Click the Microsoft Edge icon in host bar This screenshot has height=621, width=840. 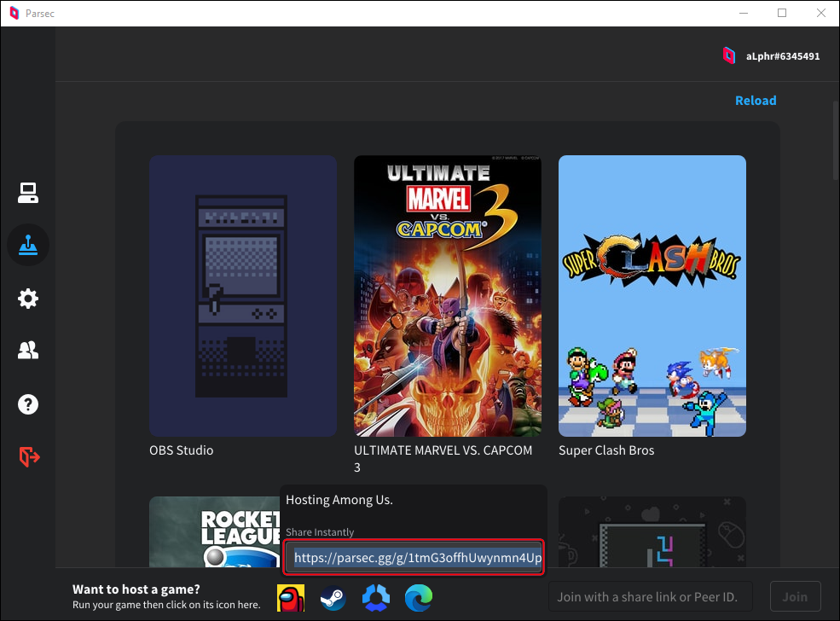(x=419, y=597)
